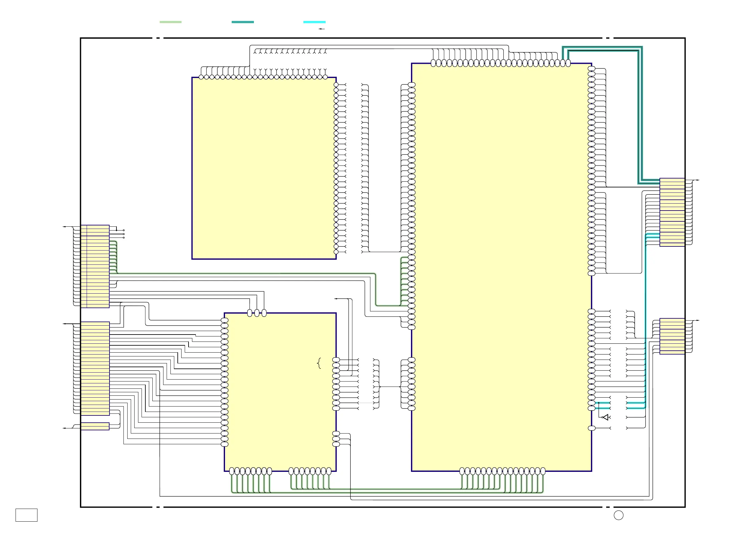
Task: Select the upper-left square yellow IC block
Action: point(263,168)
